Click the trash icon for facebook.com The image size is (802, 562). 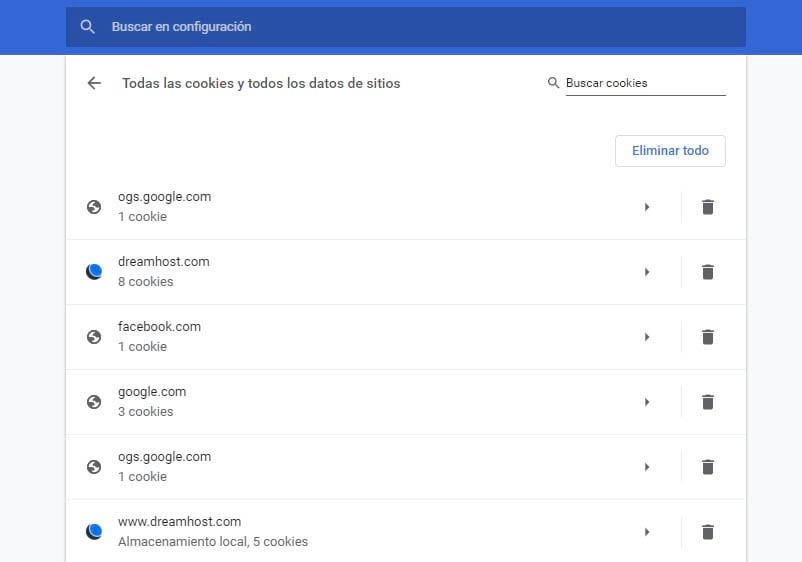[707, 337]
